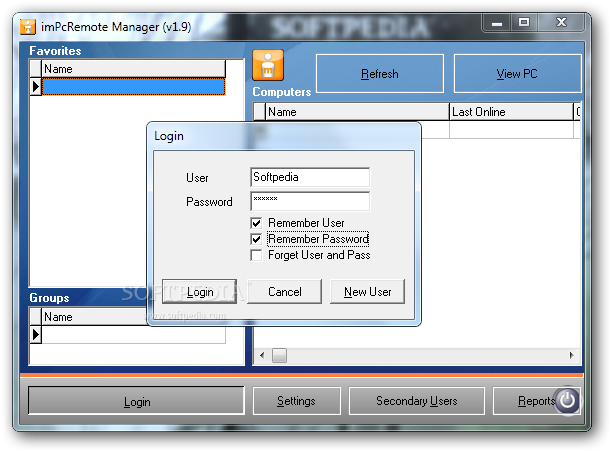
Task: Select the row arrow in Favorites grid
Action: pyautogui.click(x=36, y=87)
